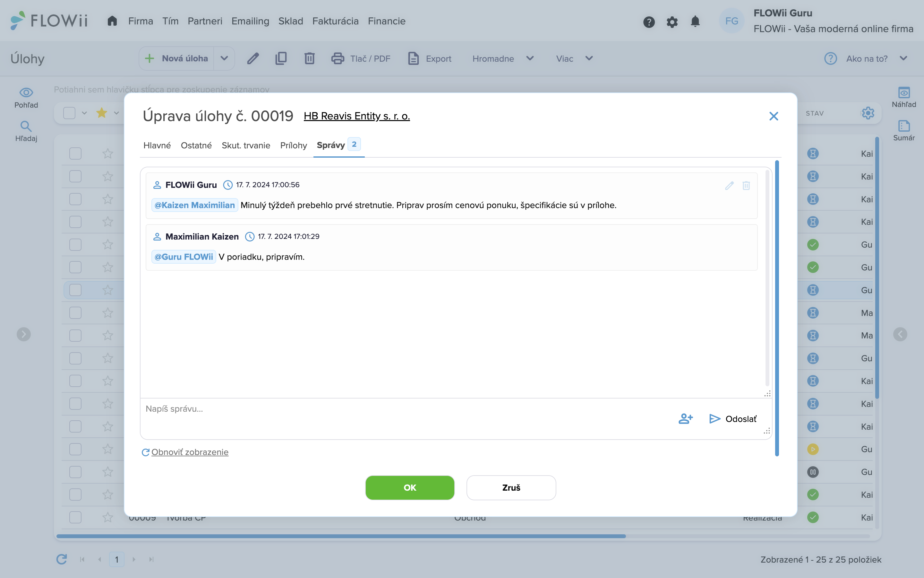The image size is (924, 578).
Task: Open settings gear in top bar
Action: (672, 22)
